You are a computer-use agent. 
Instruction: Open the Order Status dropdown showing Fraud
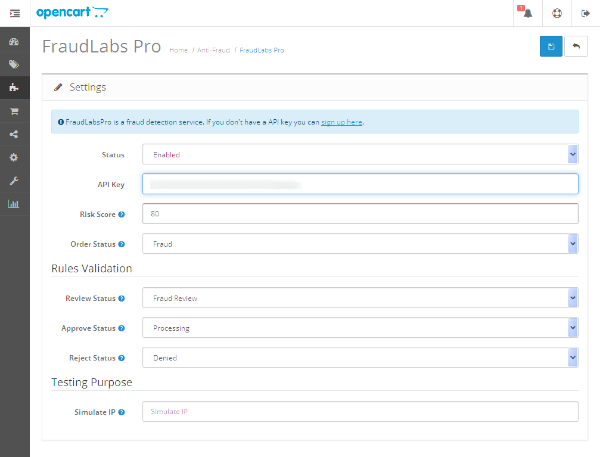click(360, 244)
